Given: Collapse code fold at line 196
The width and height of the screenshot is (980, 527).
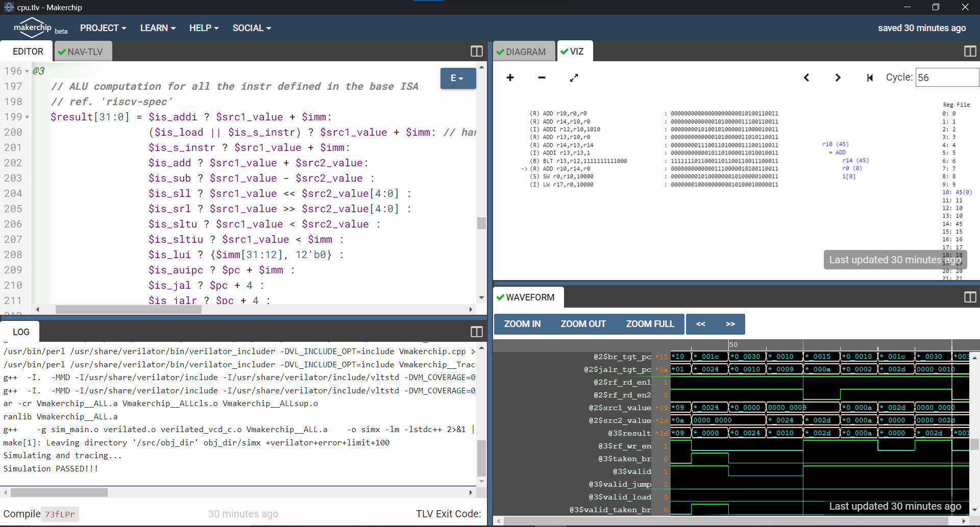Looking at the screenshot, I should click(x=27, y=71).
